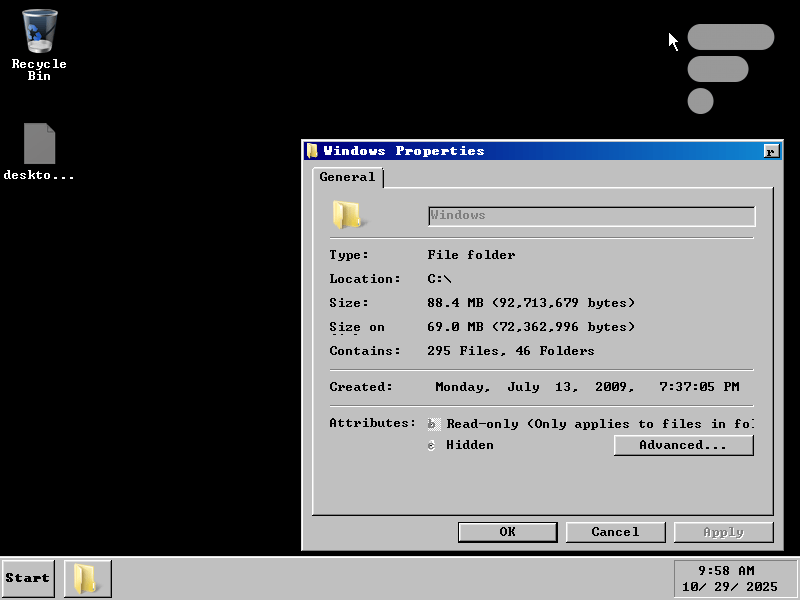The height and width of the screenshot is (600, 800).
Task: Click the grayed-out Apply button
Action: [723, 532]
